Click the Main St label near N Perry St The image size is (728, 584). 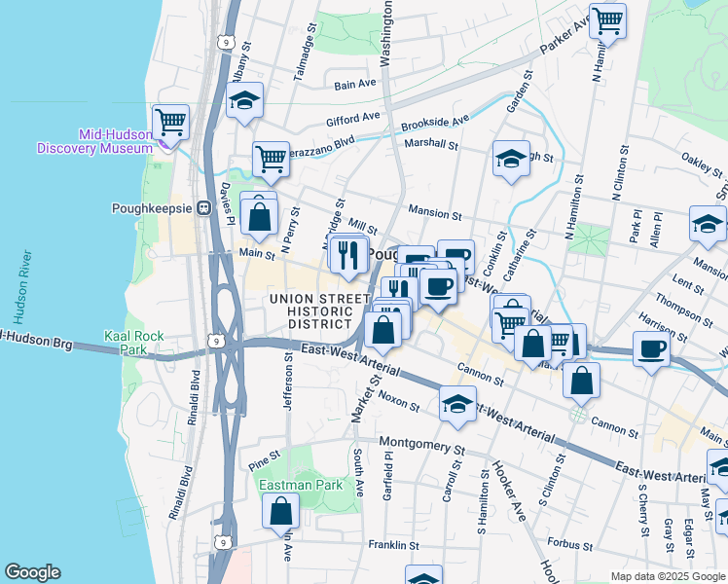coord(257,253)
